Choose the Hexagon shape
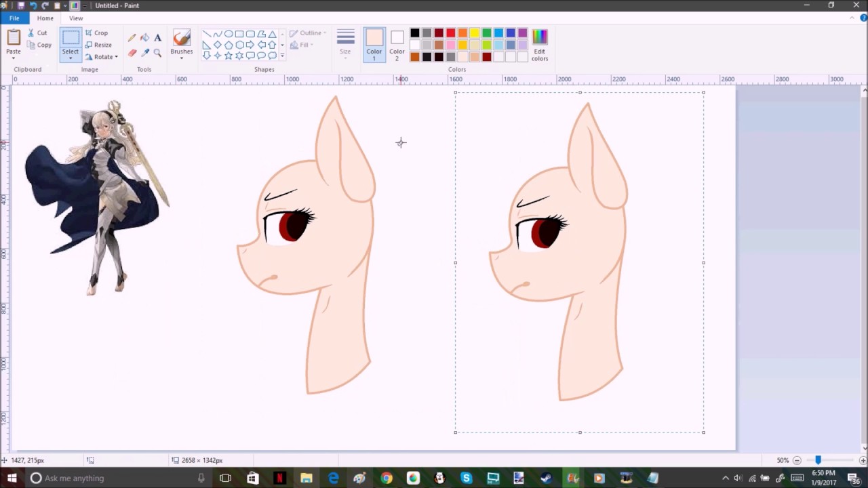Image resolution: width=868 pixels, height=488 pixels. click(239, 45)
